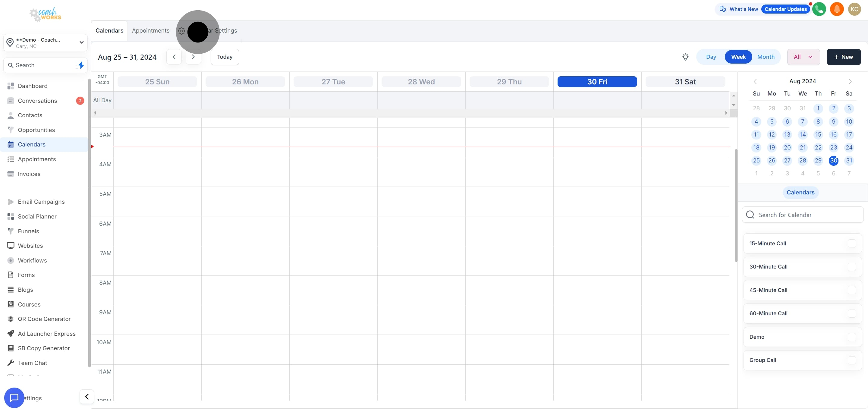
Task: Click the phone icon in the top bar
Action: (819, 9)
